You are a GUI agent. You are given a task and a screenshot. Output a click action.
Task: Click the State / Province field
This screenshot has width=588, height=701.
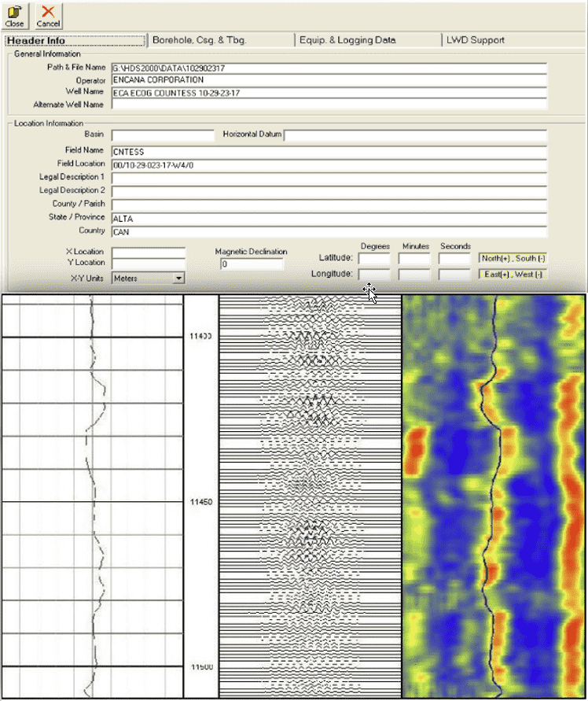pyautogui.click(x=329, y=218)
